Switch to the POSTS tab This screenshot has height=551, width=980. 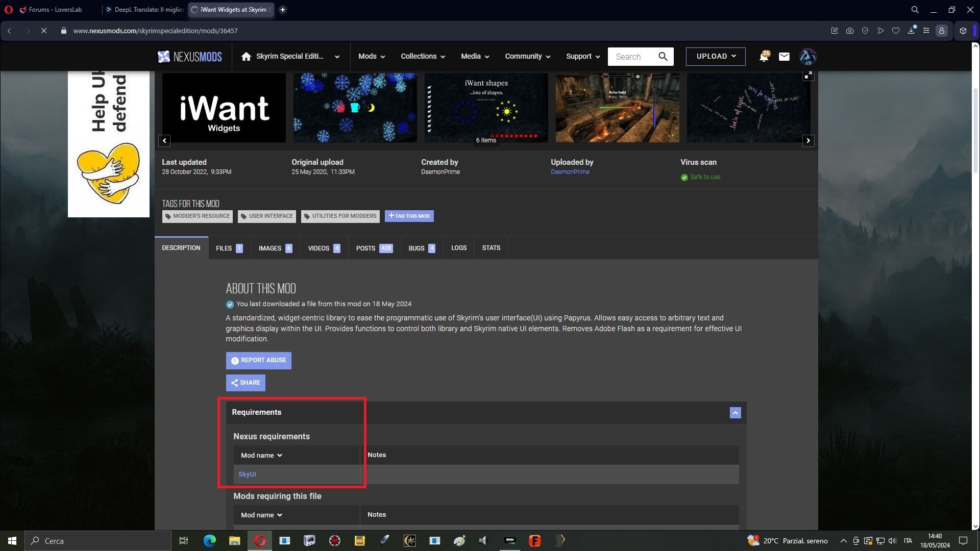pos(374,248)
